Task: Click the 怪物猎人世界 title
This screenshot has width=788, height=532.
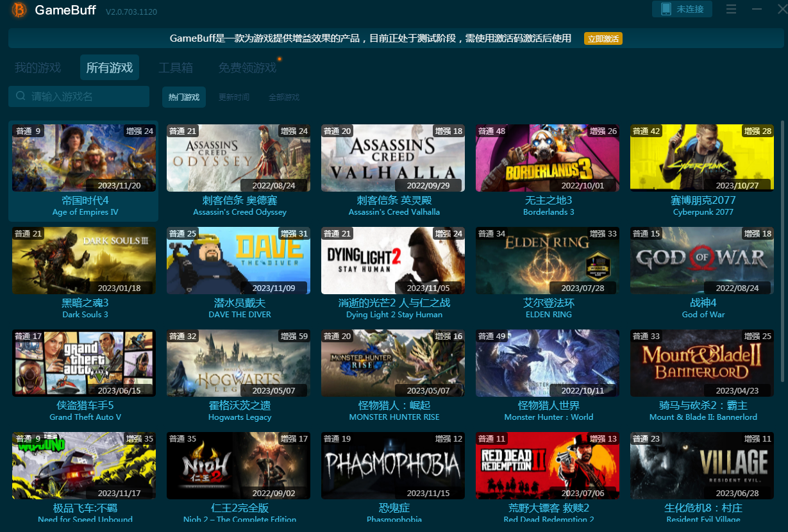Action: [x=549, y=405]
